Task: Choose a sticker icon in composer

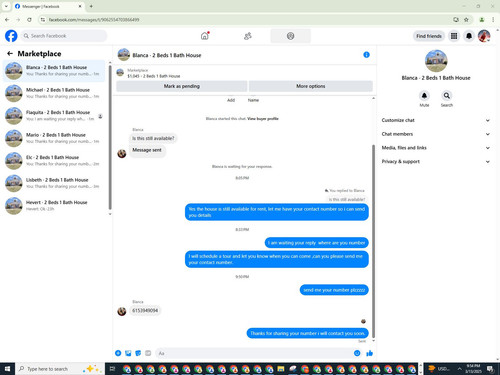Action: point(138,353)
